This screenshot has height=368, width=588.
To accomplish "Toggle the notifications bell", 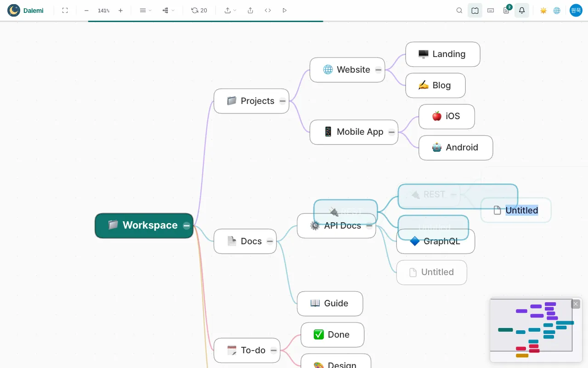I will tap(522, 10).
